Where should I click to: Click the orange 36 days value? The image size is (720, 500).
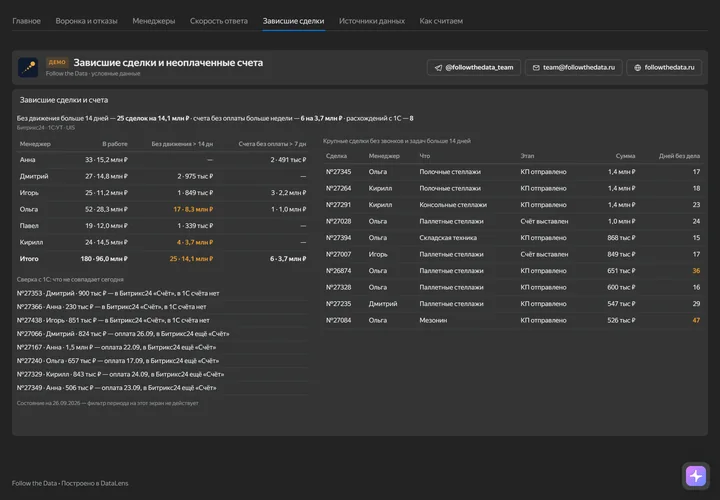tap(696, 271)
